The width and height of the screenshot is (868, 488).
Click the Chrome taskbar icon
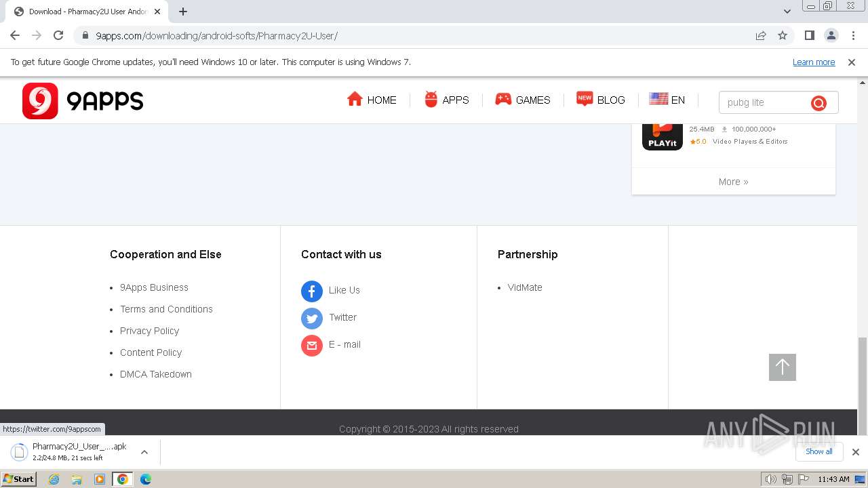point(123,479)
